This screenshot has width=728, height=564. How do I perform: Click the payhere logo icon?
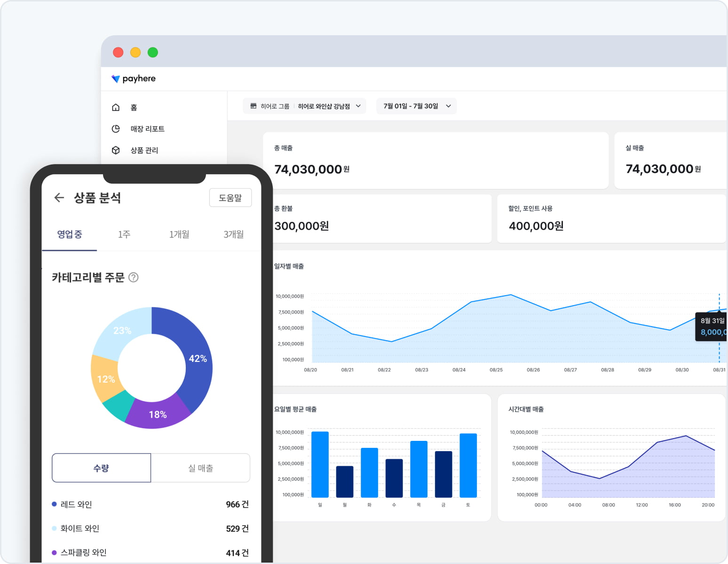pyautogui.click(x=115, y=78)
